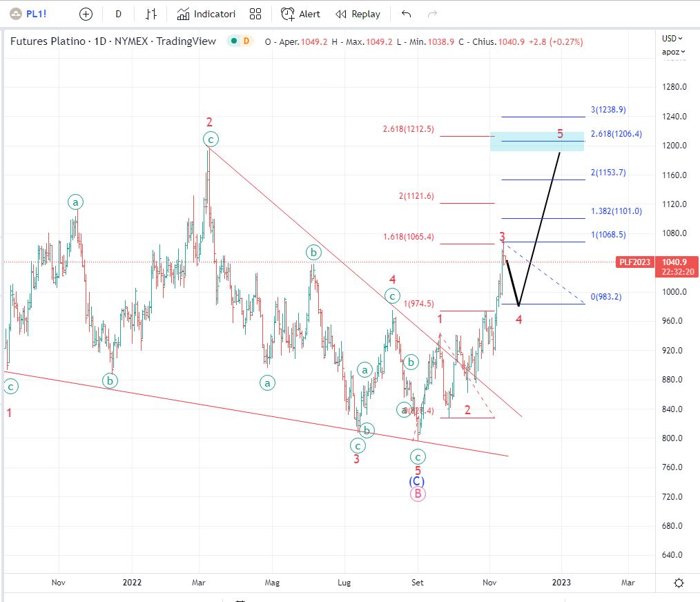
Task: Undo the last chart action
Action: point(406,14)
